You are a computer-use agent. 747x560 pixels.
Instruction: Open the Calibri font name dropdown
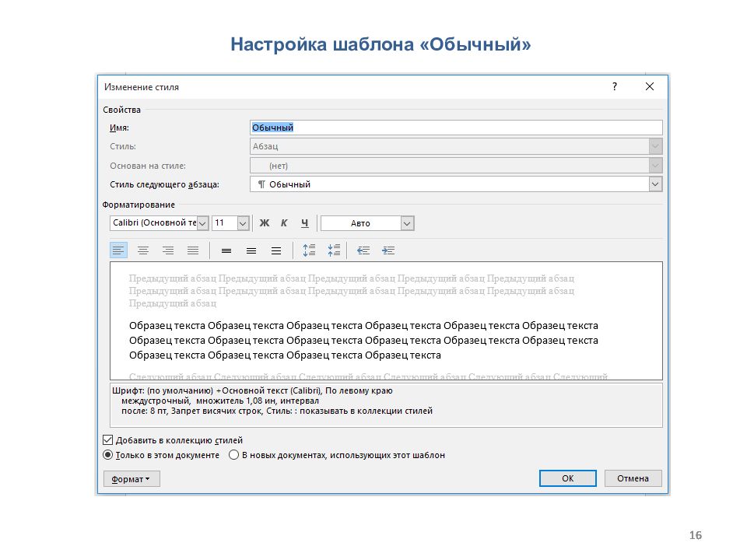(202, 223)
